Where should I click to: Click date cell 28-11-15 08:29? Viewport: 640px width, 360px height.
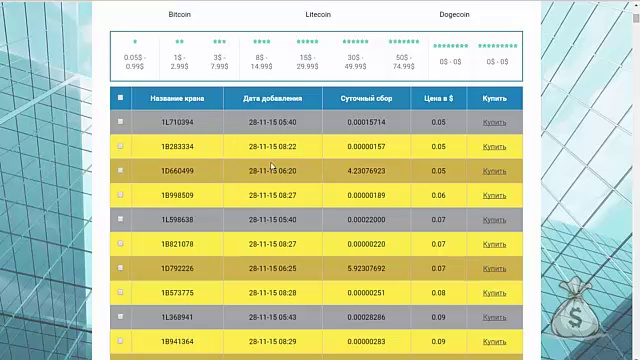click(273, 342)
